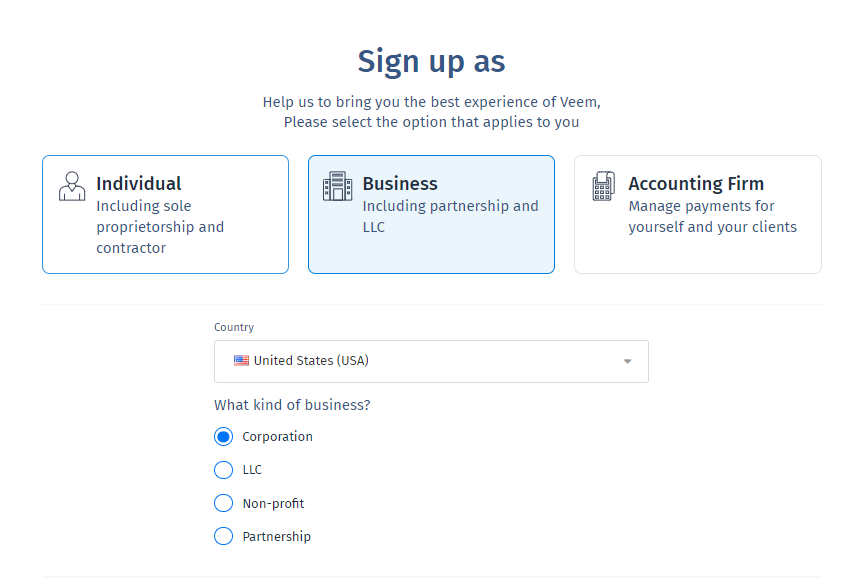The width and height of the screenshot is (865, 578).
Task: Click the Individual heading text
Action: click(x=139, y=184)
